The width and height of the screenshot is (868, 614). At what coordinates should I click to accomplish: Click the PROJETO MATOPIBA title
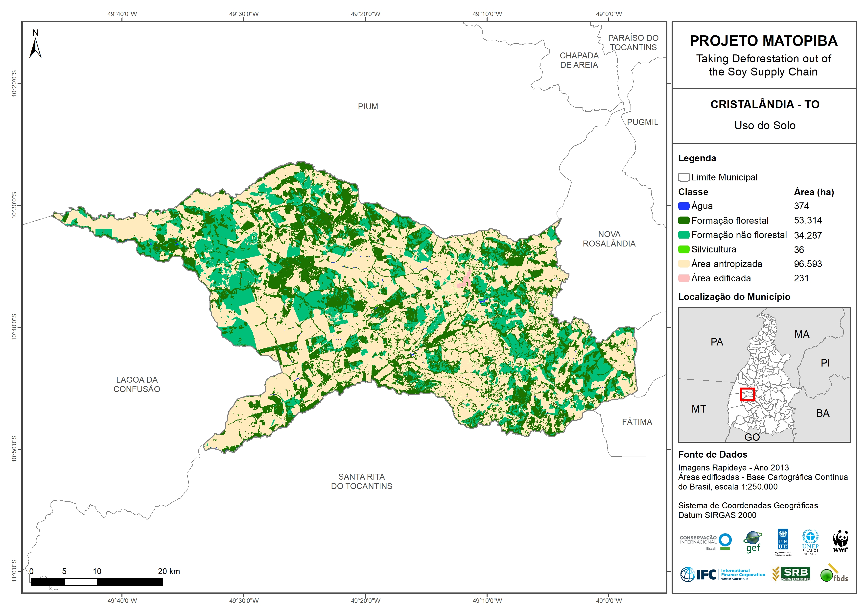[x=763, y=41]
